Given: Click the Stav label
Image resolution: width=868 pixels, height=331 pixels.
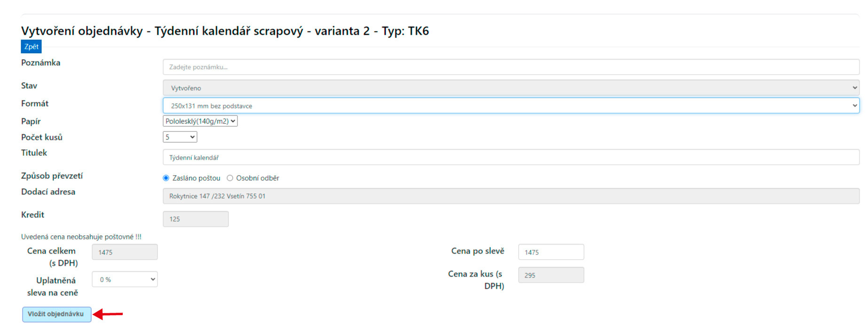Looking at the screenshot, I should [29, 85].
